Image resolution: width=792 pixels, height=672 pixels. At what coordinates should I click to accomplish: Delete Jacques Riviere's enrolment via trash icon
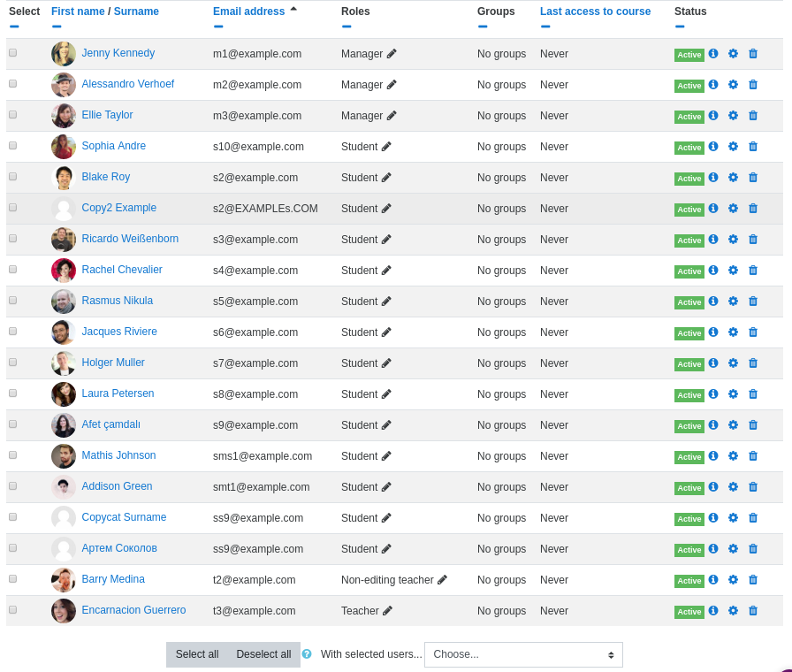click(x=753, y=332)
